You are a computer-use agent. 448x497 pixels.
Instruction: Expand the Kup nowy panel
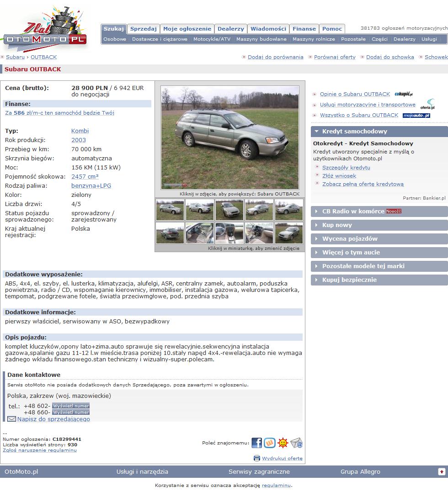379,225
